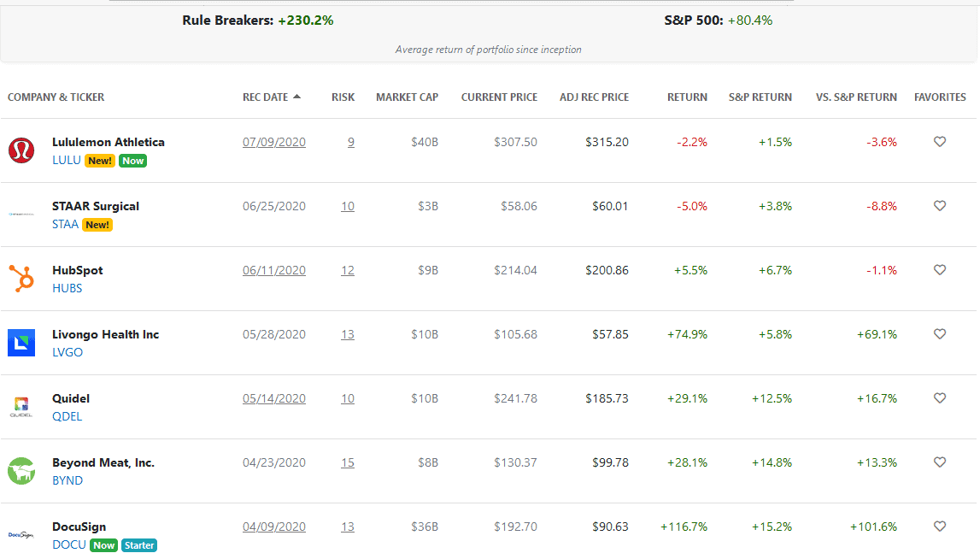980x559 pixels.
Task: Sort by RETURN column header
Action: point(687,97)
